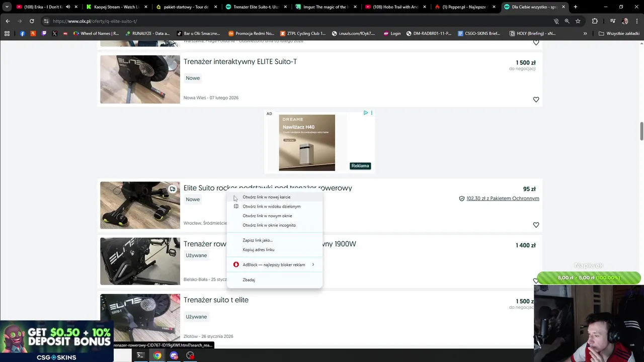The height and width of the screenshot is (362, 644).
Task: Click the Dreame Nawilżacz H40 advertisement image
Action: point(307,142)
